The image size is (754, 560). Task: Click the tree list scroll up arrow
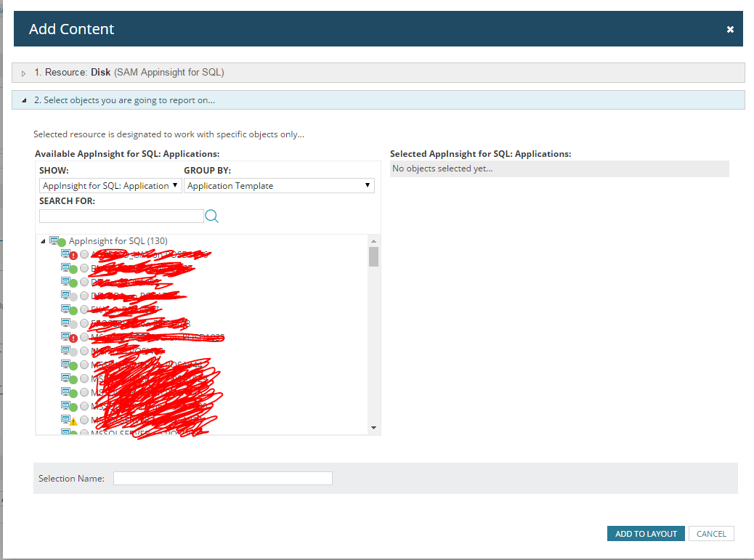pyautogui.click(x=373, y=241)
